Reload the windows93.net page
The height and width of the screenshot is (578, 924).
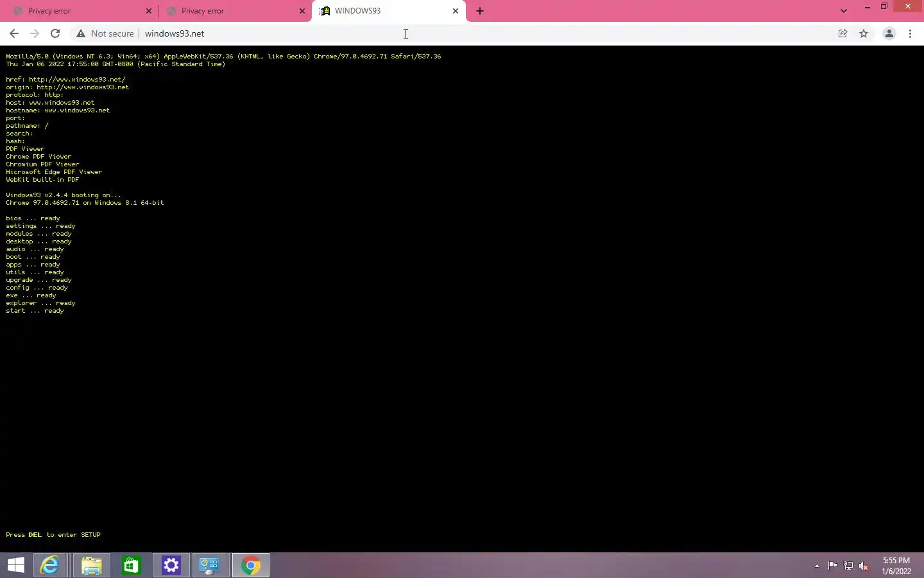(x=55, y=33)
